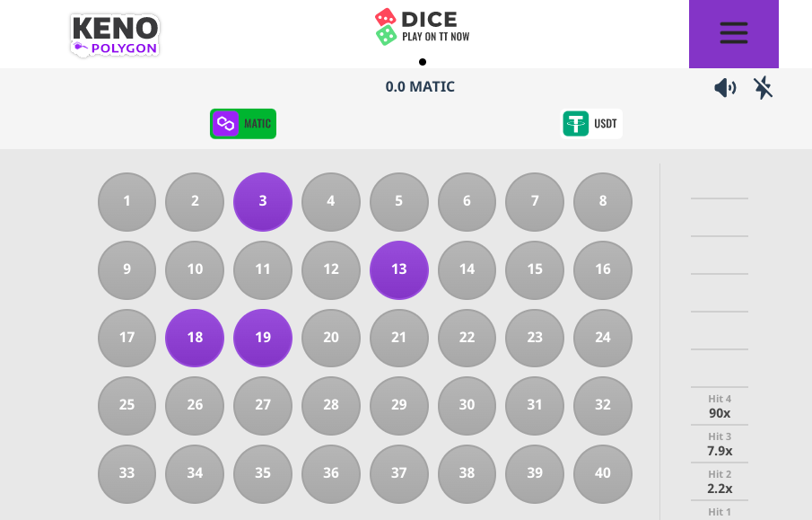Select the MATIC currency tab
Viewport: 812px width, 520px height.
(x=243, y=124)
